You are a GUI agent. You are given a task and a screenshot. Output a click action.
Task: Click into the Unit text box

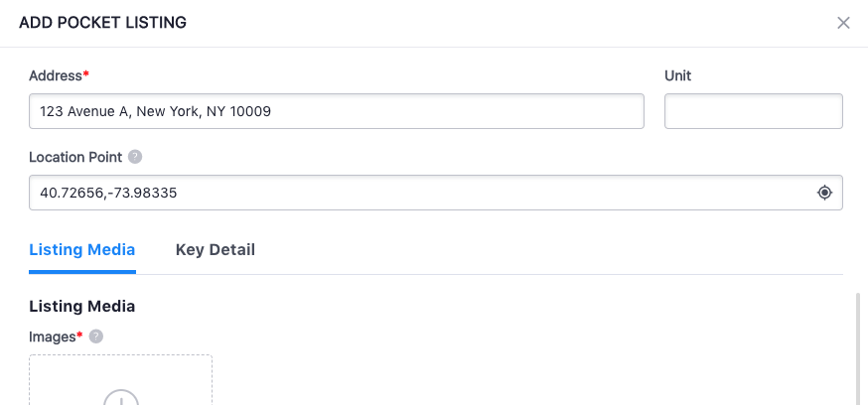pyautogui.click(x=753, y=111)
